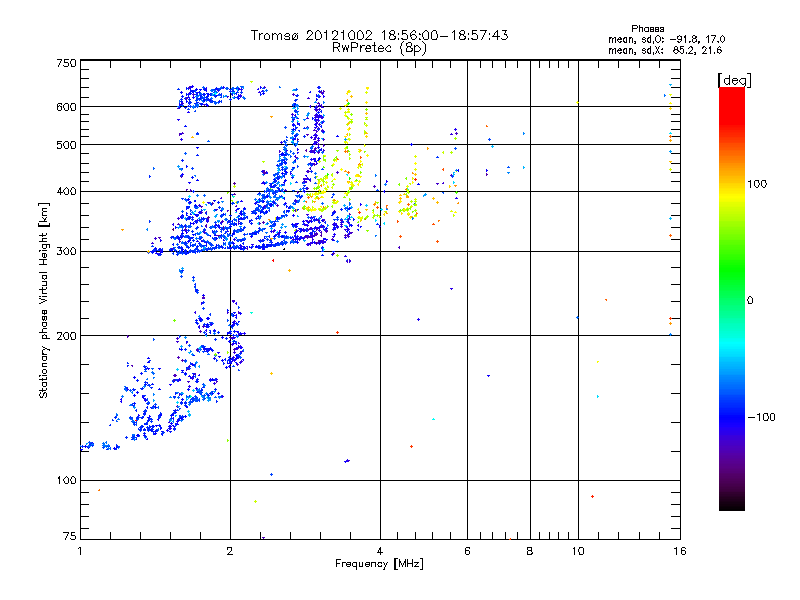
Task: Click the '0' colorbar tick label
Action: (x=750, y=301)
